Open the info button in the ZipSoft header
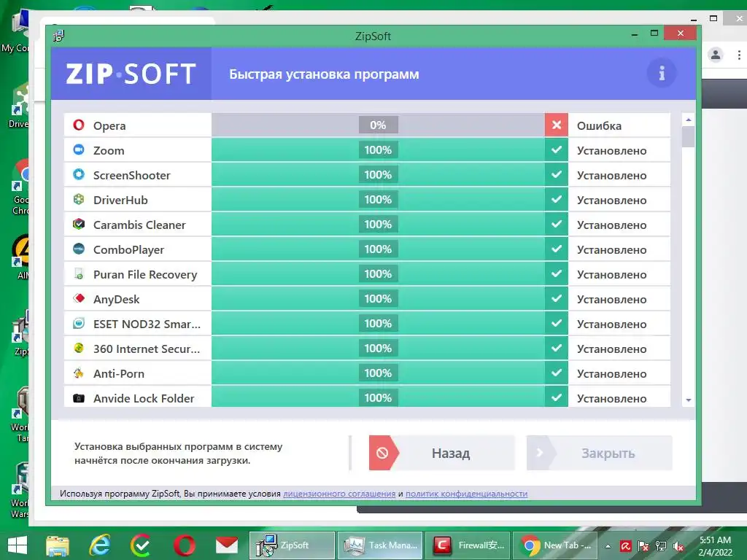The height and width of the screenshot is (560, 747). pos(662,74)
